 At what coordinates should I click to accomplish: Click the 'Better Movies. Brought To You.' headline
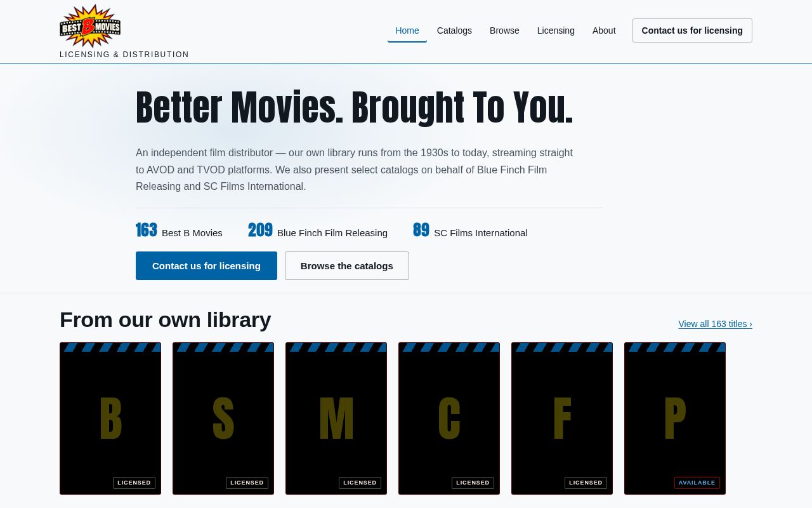[x=354, y=107]
